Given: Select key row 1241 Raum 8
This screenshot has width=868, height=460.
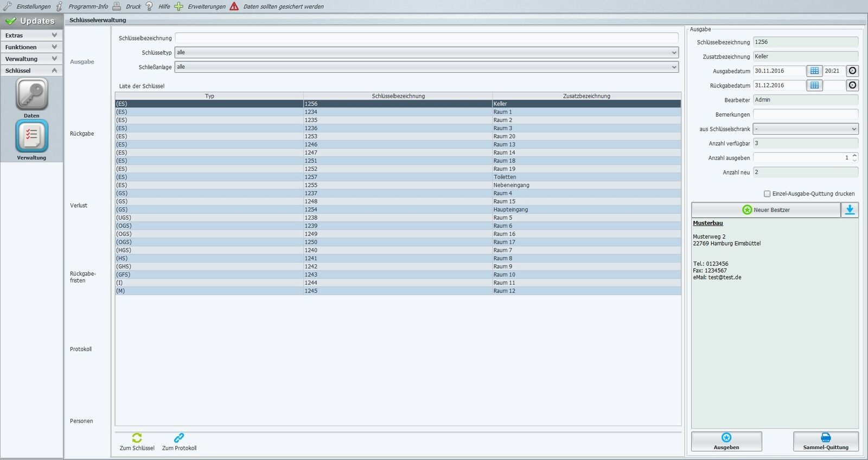Looking at the screenshot, I should coord(398,258).
